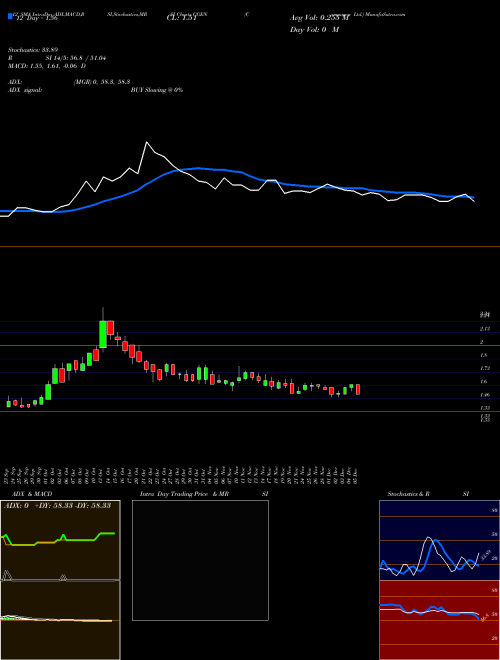Click the last red candlestick on the right

358,389
